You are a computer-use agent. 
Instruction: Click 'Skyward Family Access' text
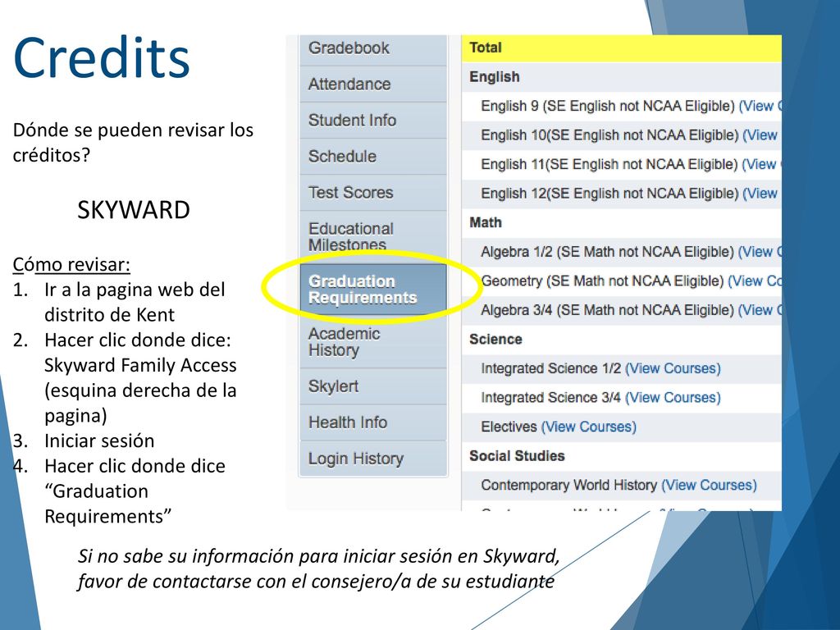pyautogui.click(x=140, y=365)
